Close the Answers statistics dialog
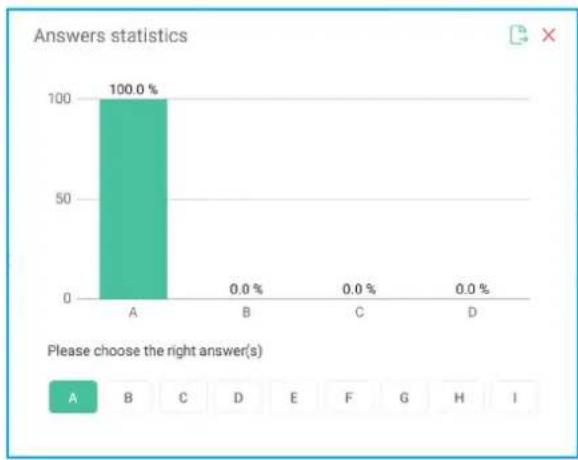Screen dimensions: 578x460 [x=549, y=35]
